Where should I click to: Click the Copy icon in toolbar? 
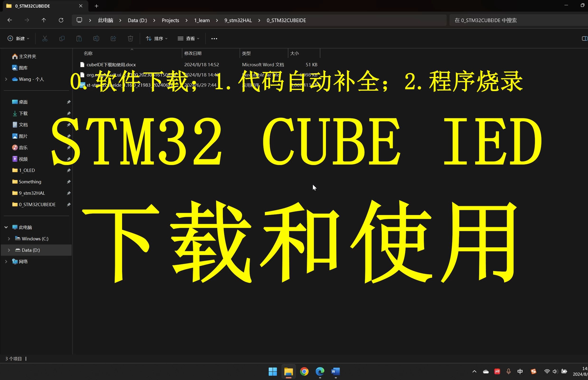pos(62,38)
